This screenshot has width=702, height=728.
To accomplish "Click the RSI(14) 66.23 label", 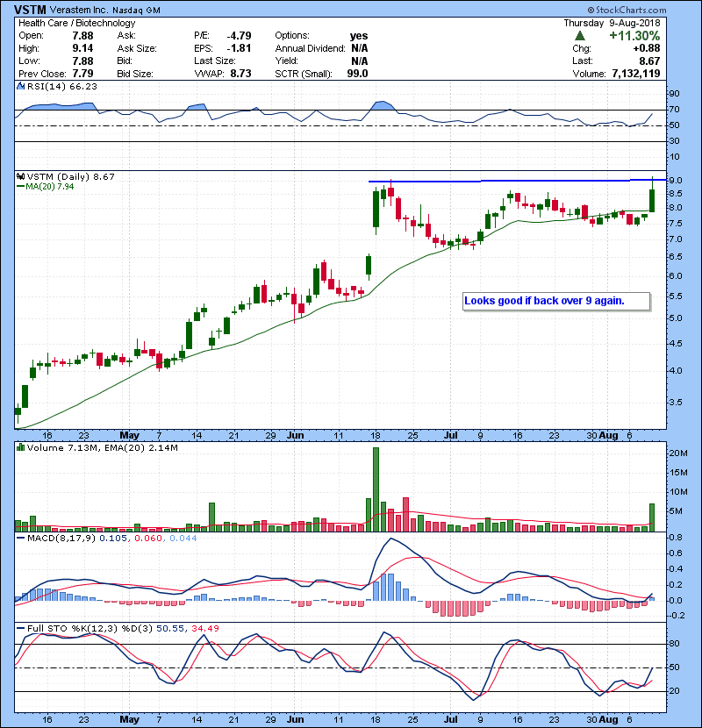I will [x=61, y=86].
